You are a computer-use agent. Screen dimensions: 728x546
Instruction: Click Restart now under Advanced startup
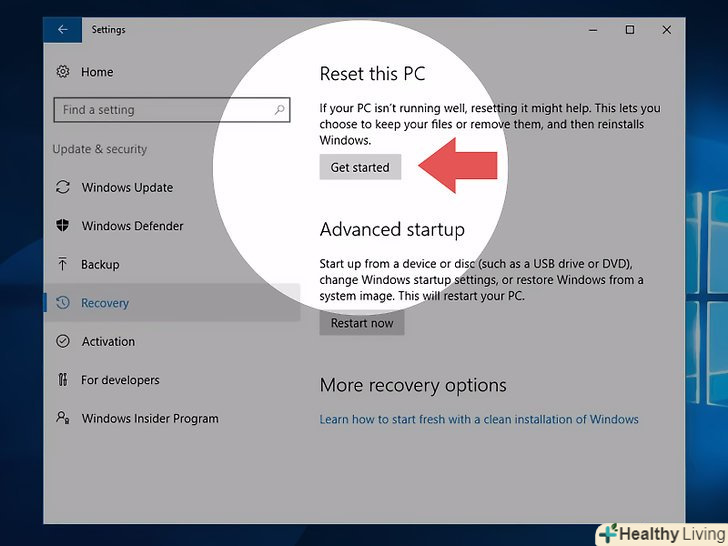[362, 323]
